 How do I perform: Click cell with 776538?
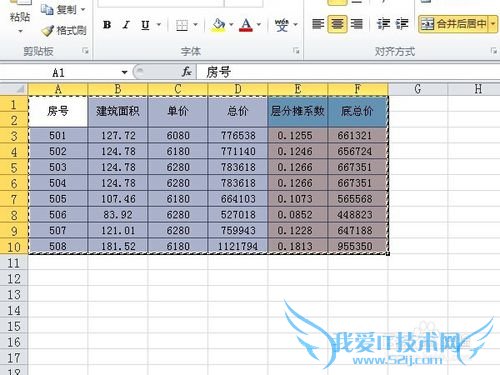pyautogui.click(x=238, y=136)
